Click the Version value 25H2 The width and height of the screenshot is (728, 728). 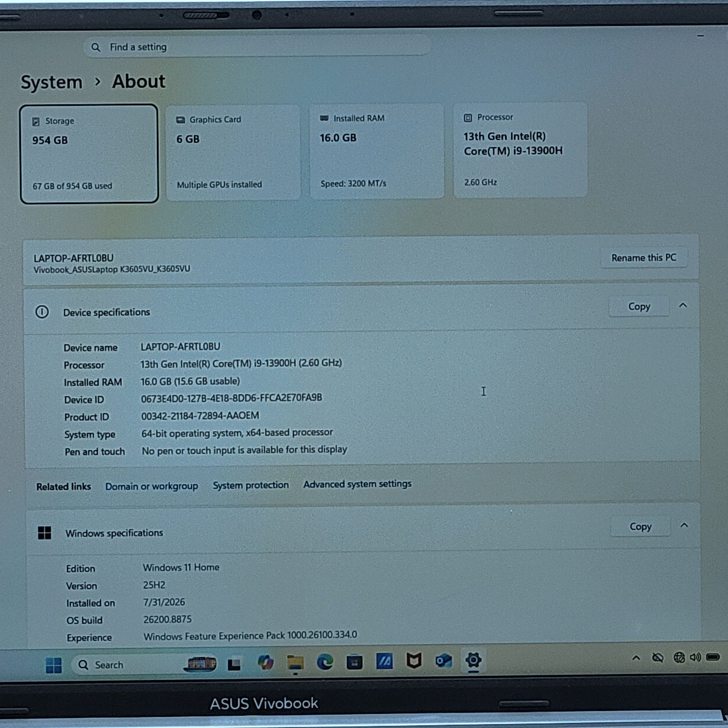click(x=154, y=585)
